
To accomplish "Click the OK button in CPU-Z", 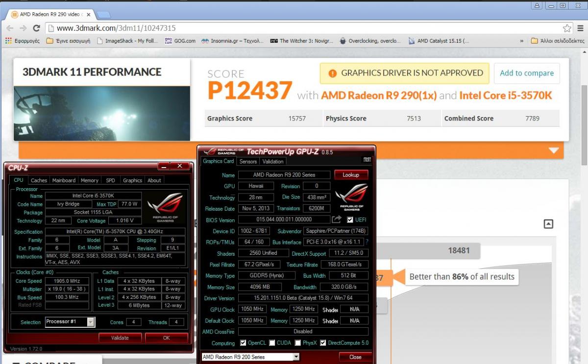I will click(167, 338).
